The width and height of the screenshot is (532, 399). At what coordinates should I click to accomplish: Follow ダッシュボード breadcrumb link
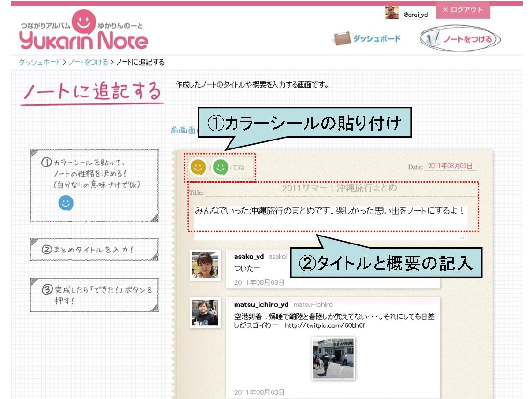coord(40,62)
